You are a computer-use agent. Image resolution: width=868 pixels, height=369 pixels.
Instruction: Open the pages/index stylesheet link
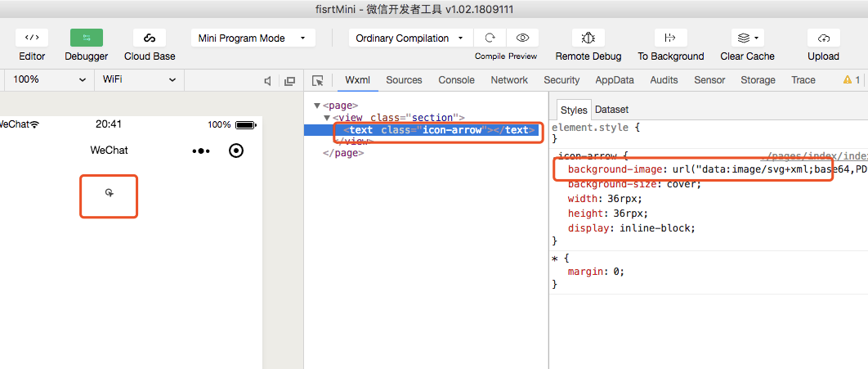click(814, 155)
